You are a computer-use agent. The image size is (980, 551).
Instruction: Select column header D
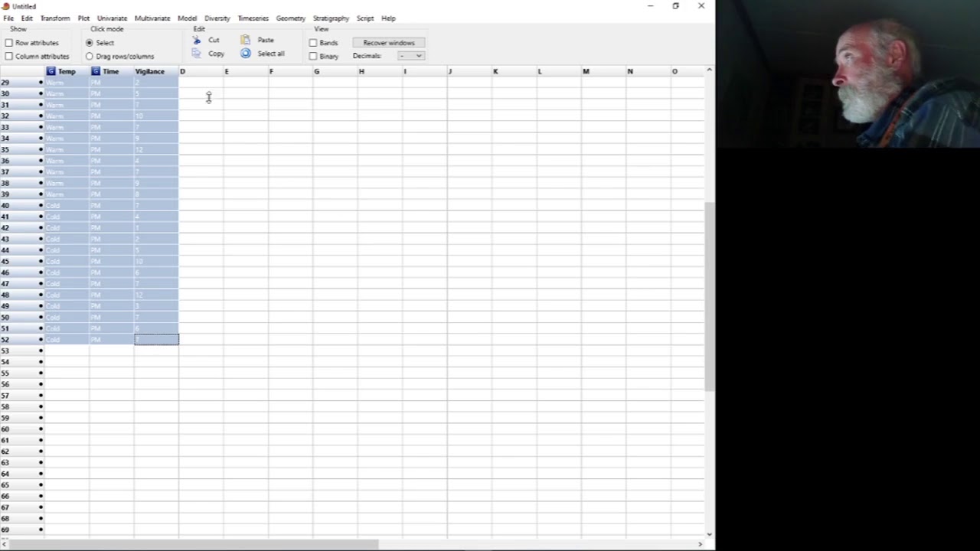tap(201, 71)
